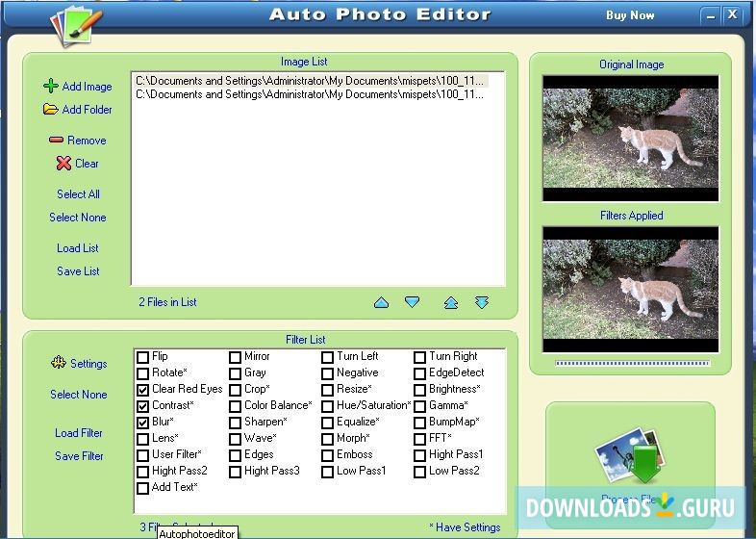
Task: Click the Original Image preview thumbnail
Action: pos(631,138)
